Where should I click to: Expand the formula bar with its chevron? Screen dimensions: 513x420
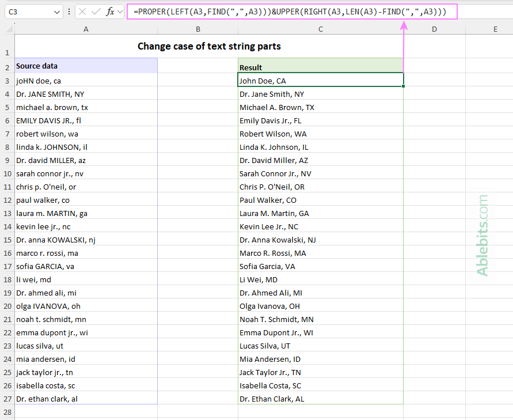click(119, 12)
